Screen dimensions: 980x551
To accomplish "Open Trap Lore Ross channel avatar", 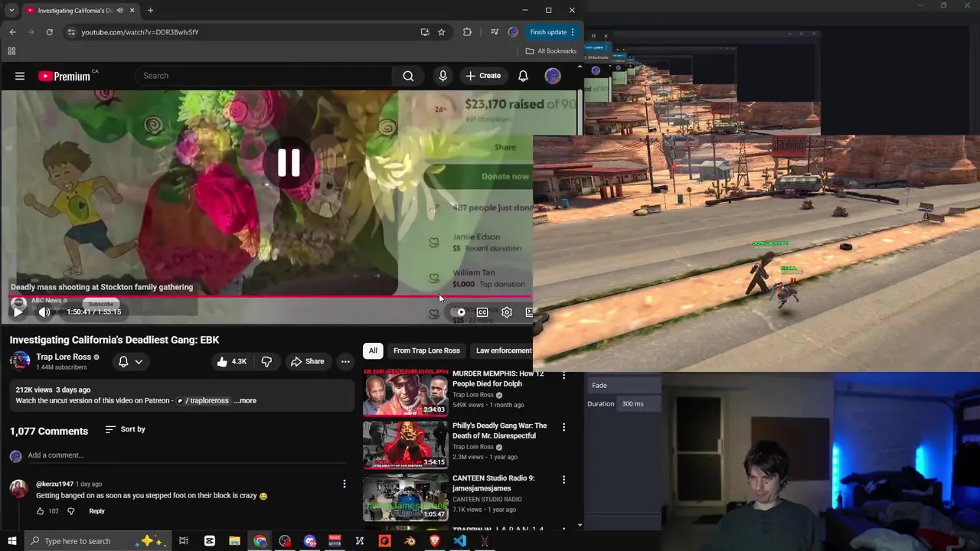I will (x=20, y=361).
